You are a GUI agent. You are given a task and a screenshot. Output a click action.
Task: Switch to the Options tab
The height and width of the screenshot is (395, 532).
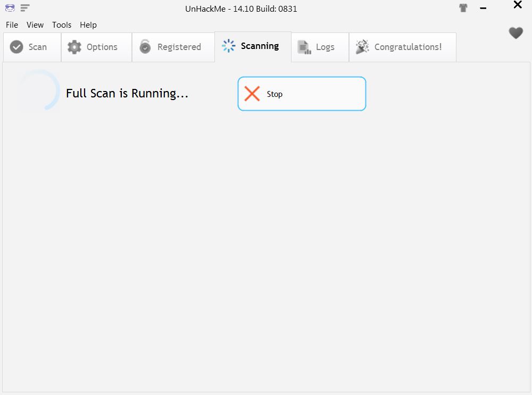pyautogui.click(x=97, y=47)
